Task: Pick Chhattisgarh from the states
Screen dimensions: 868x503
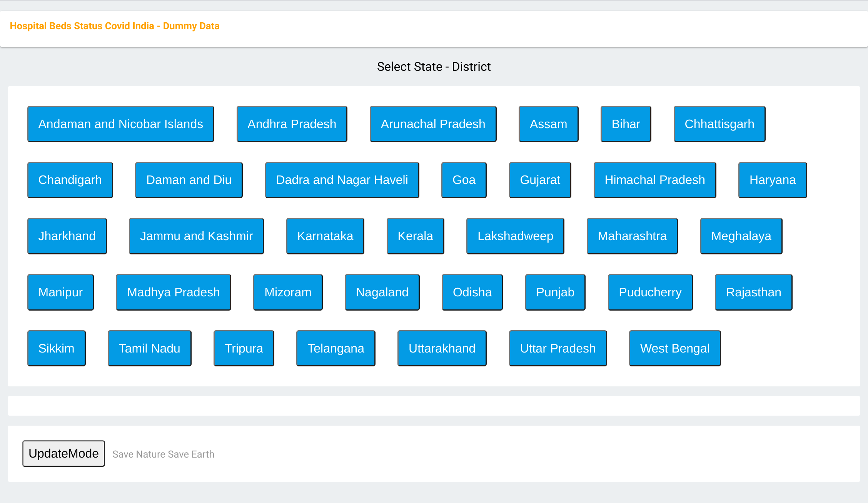Action: (x=719, y=124)
